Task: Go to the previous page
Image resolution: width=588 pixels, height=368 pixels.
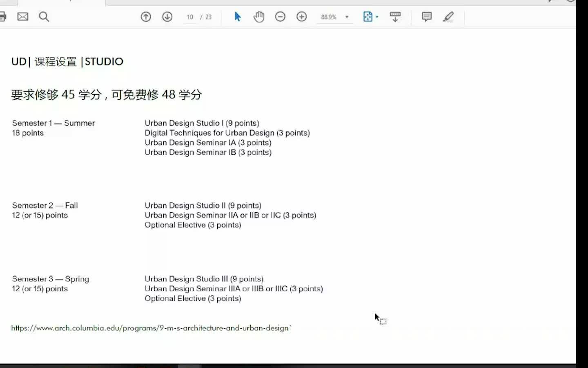Action: [x=146, y=17]
